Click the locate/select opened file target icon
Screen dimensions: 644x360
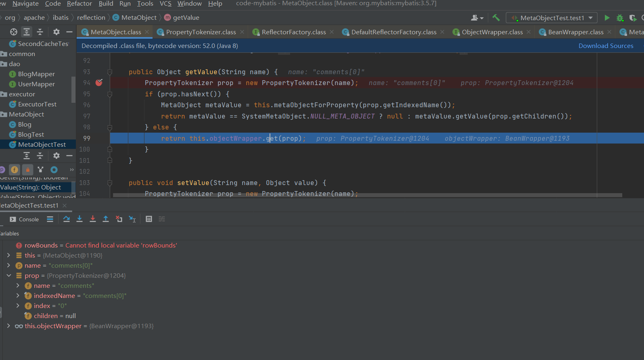(x=14, y=32)
